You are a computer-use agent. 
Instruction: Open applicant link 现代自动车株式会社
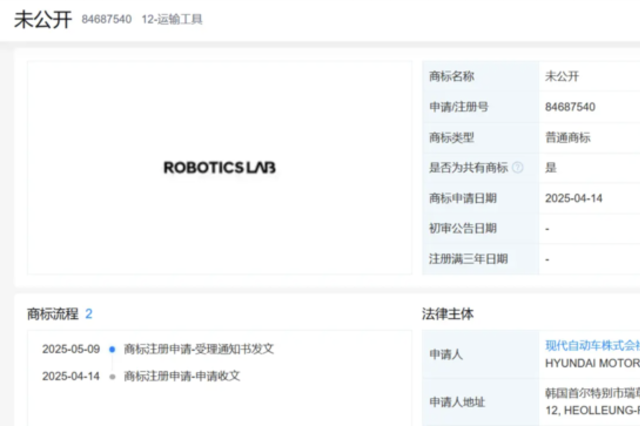[593, 346]
